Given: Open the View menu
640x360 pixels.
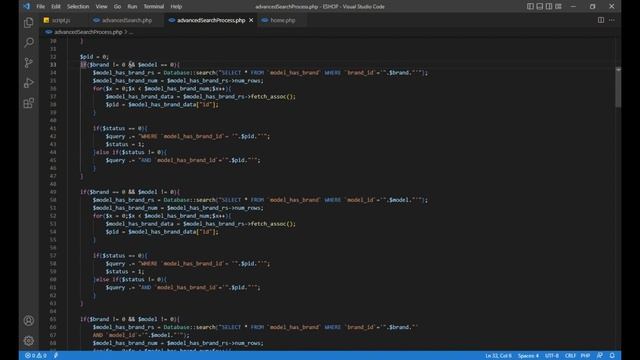Looking at the screenshot, I should coord(101,7).
